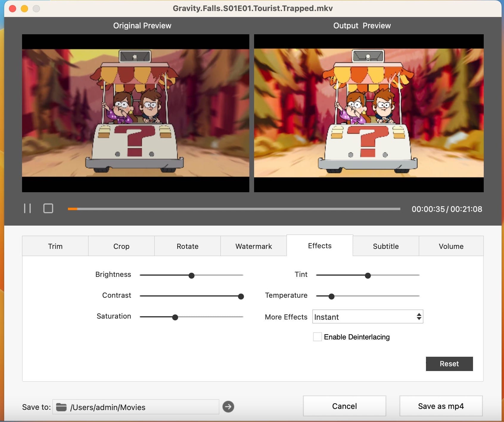Switch to the Watermark tab
The height and width of the screenshot is (422, 504).
point(253,246)
